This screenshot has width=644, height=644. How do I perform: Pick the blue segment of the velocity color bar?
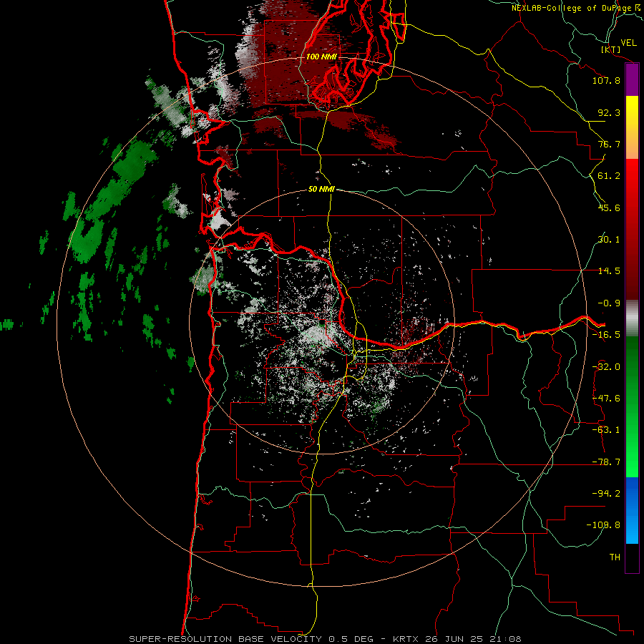click(632, 510)
